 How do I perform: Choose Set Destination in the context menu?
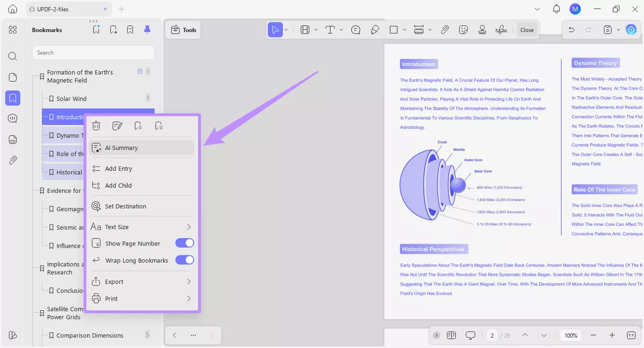142,206
